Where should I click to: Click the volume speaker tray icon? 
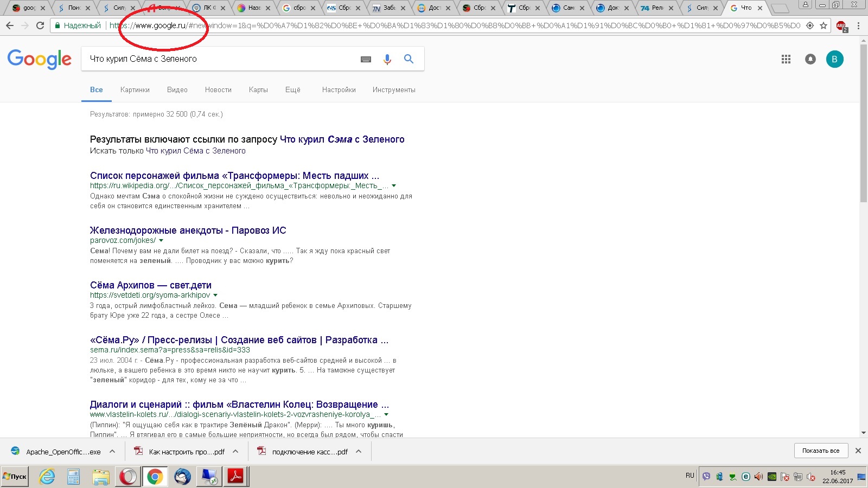[758, 477]
